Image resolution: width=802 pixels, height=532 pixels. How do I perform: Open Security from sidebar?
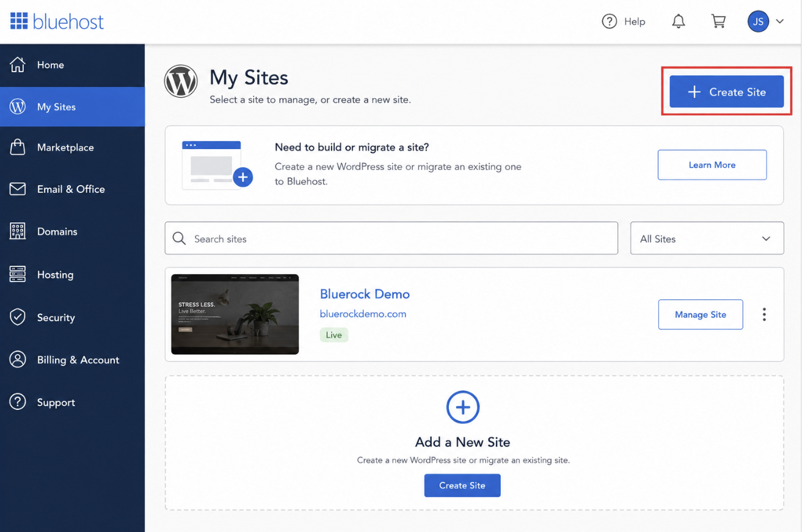tap(72, 318)
